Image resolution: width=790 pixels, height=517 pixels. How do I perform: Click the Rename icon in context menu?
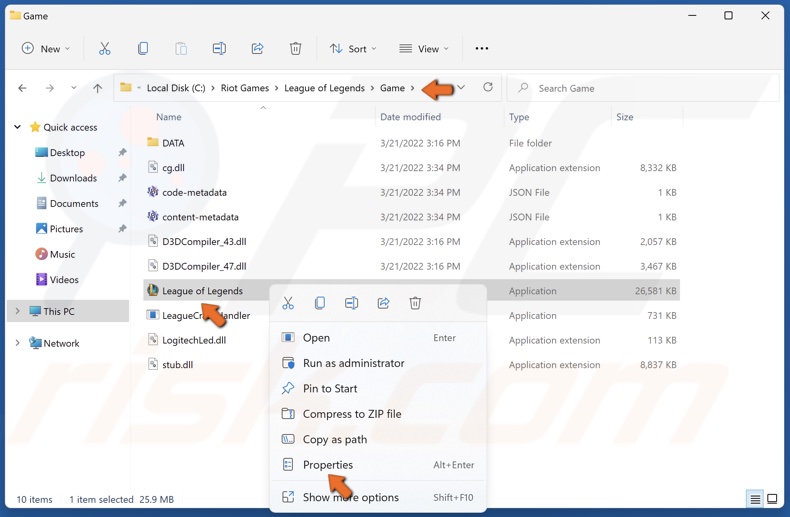(352, 303)
